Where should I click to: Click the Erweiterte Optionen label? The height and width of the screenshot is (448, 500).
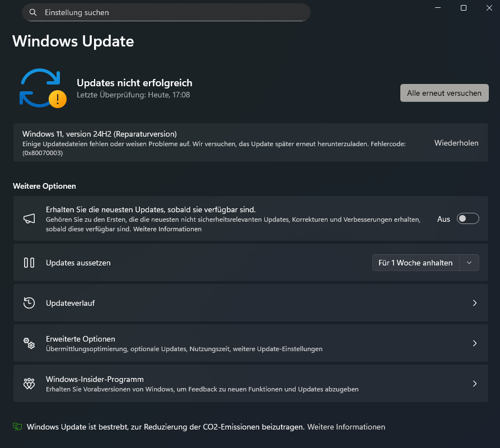pos(81,339)
